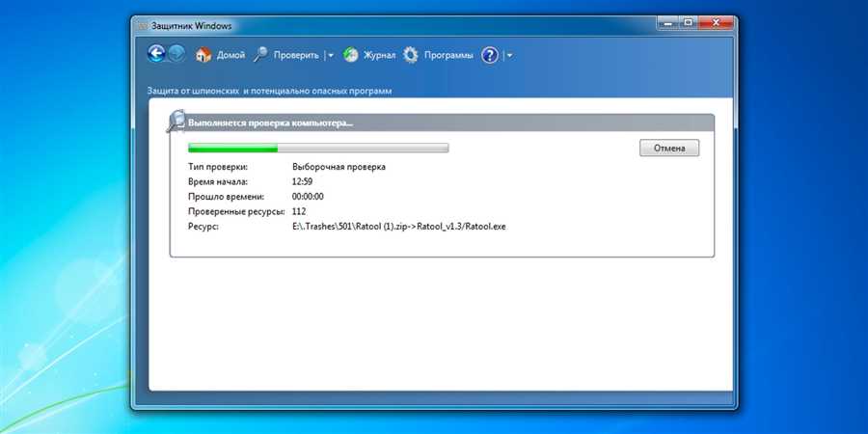The height and width of the screenshot is (434, 868).
Task: Expand the Проверить scan options arrow
Action: (x=331, y=55)
